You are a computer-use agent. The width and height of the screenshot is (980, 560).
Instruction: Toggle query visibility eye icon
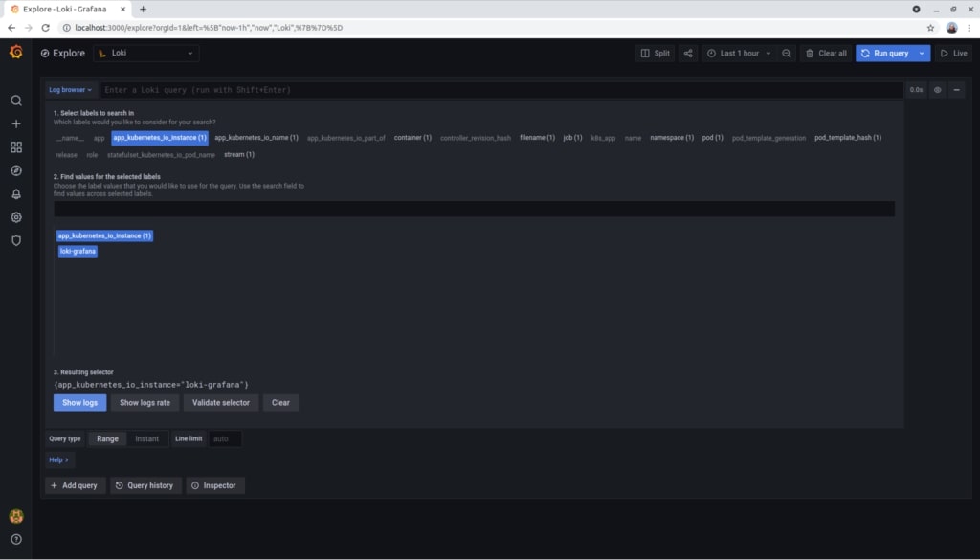click(x=938, y=90)
